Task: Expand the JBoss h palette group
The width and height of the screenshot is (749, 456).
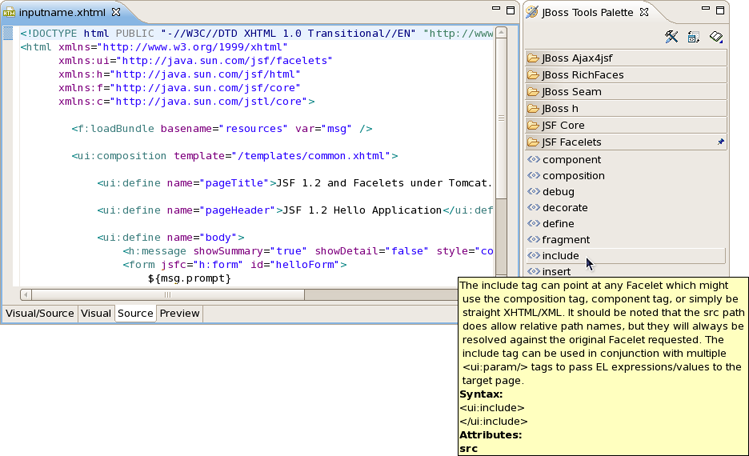Action: pyautogui.click(x=626, y=108)
